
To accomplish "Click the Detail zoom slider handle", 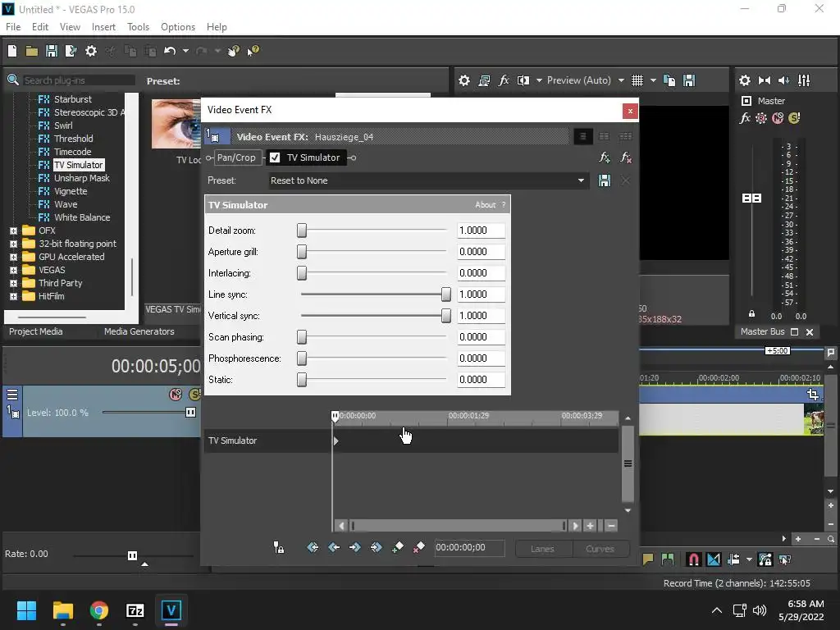I will [302, 231].
